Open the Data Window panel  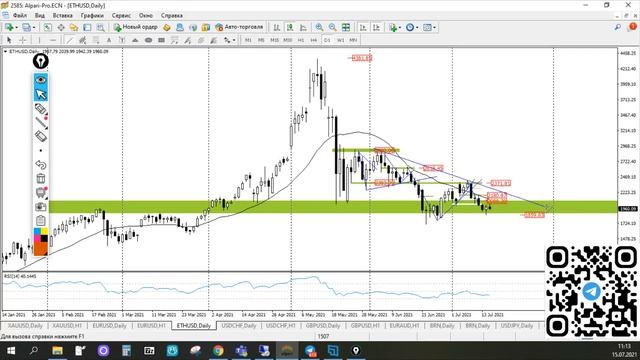(61, 27)
